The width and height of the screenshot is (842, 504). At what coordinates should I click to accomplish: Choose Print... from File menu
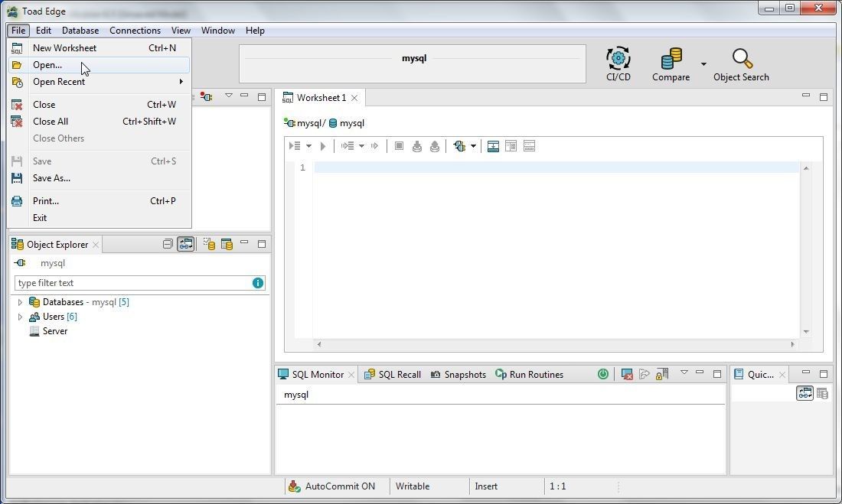pos(100,200)
